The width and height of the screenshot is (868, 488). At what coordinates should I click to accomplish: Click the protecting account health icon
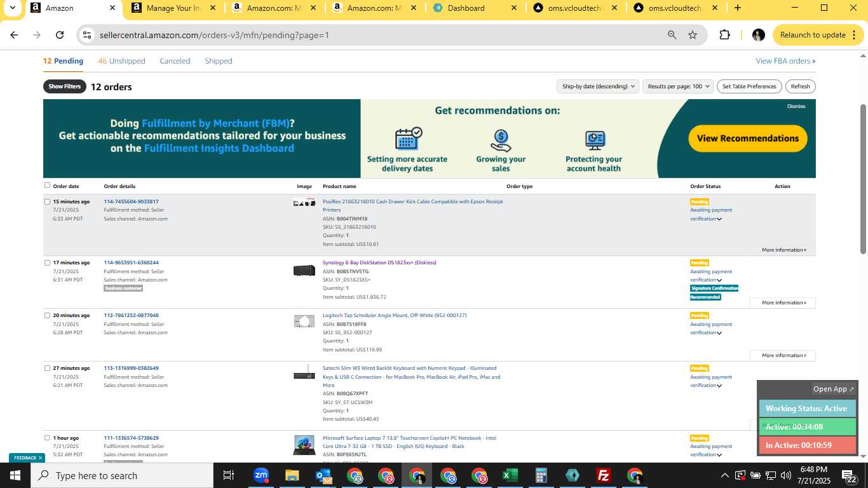pos(594,140)
